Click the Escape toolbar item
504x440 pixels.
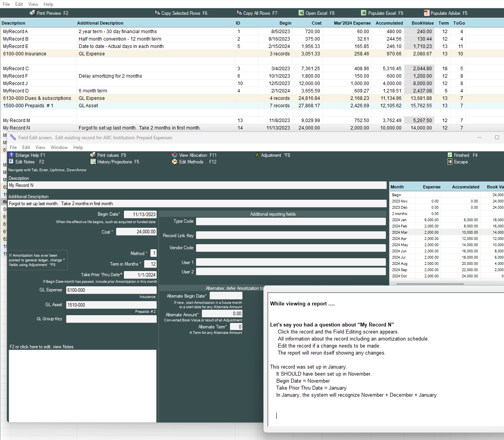pos(458,162)
